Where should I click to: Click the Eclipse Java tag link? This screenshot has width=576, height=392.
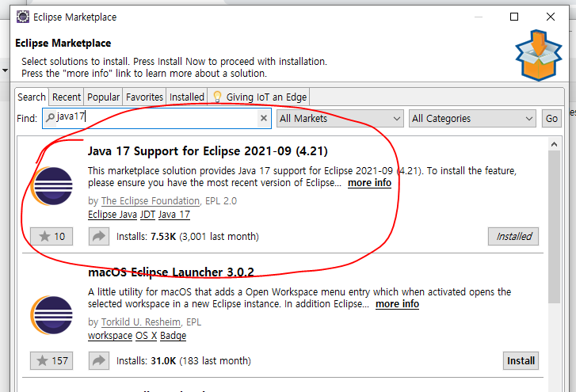(113, 215)
